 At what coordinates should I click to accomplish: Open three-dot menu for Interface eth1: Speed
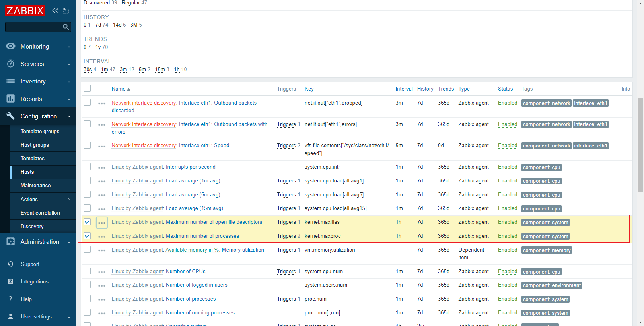click(102, 146)
